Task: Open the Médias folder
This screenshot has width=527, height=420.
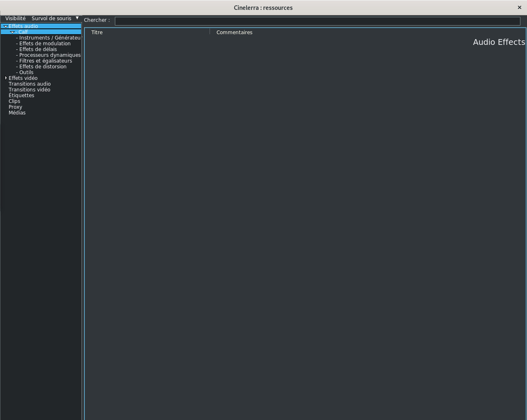Action: coord(17,113)
